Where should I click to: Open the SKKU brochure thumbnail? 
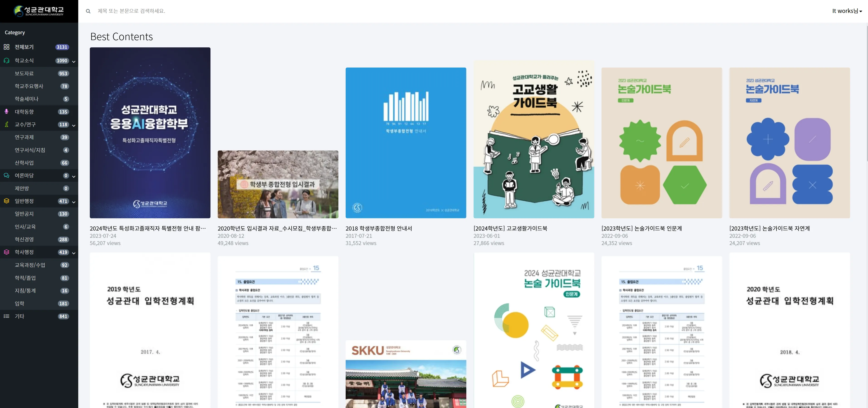(x=406, y=374)
